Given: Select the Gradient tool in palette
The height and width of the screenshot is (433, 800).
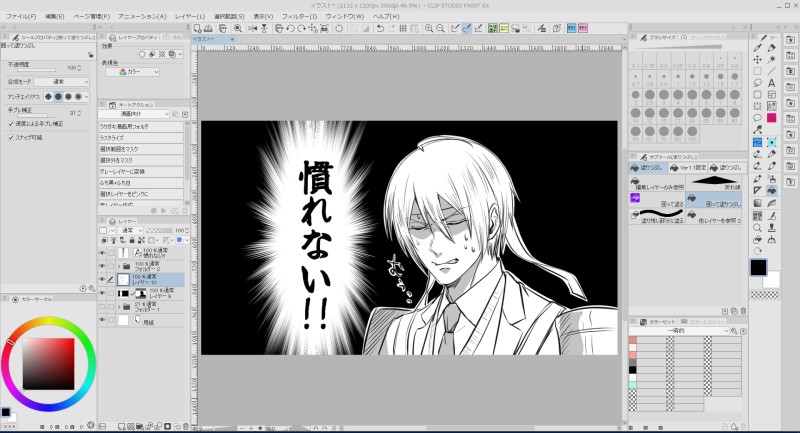Looking at the screenshot, I should point(758,203).
